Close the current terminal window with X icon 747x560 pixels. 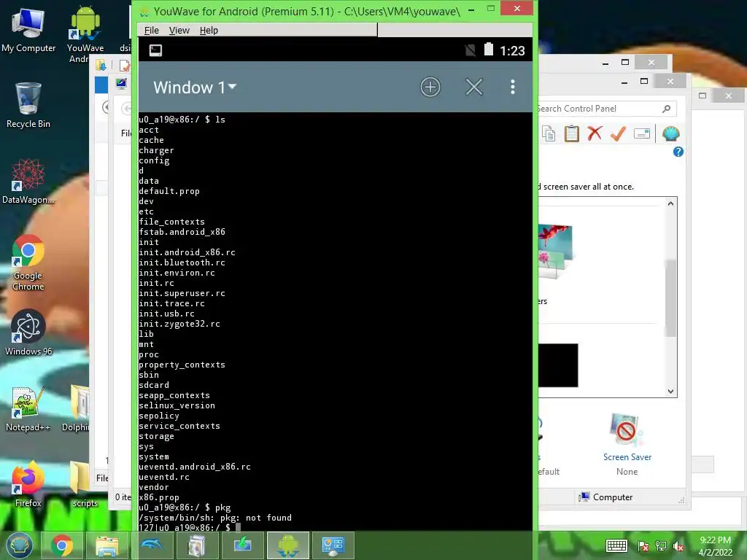click(x=473, y=87)
